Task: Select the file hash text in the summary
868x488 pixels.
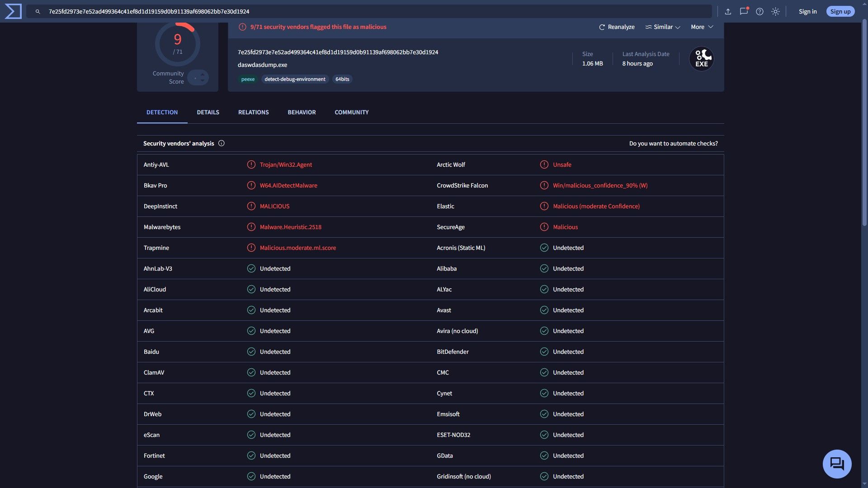Action: coord(338,52)
